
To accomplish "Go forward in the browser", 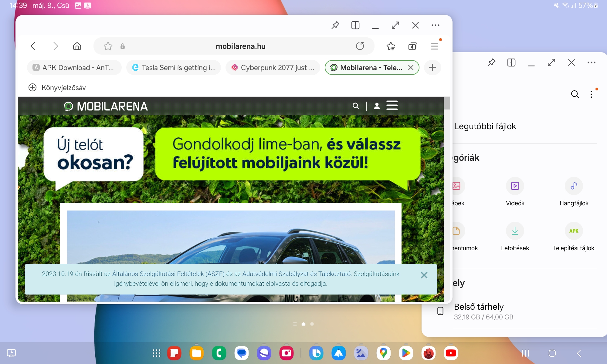I will coord(55,46).
